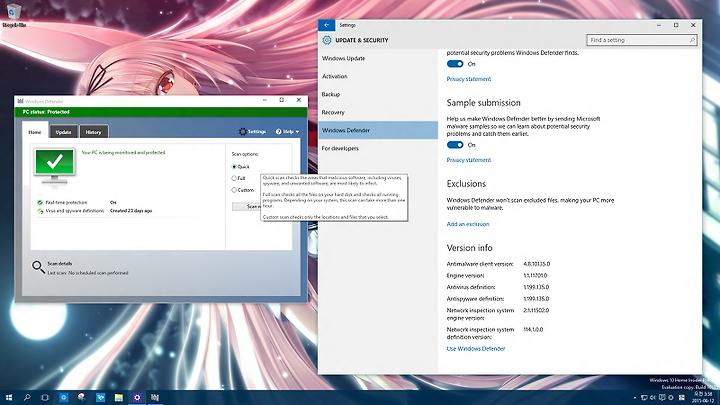This screenshot has width=720, height=405.
Task: Click 'Last scan: No scheduled scan performed' text
Action: tap(88, 273)
